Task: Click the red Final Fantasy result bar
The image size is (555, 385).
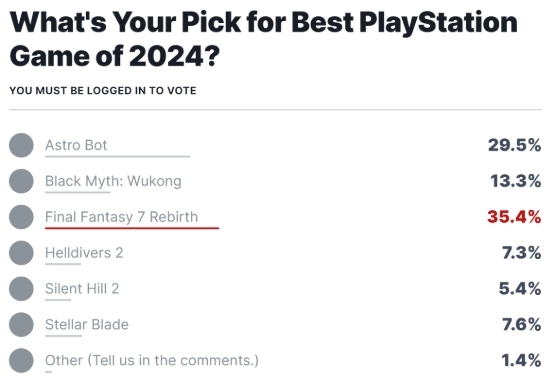Action: pyautogui.click(x=132, y=228)
